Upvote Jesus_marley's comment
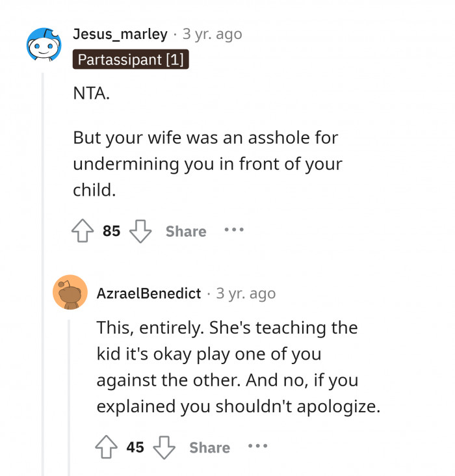Screen dimensions: 455x476 point(83,231)
